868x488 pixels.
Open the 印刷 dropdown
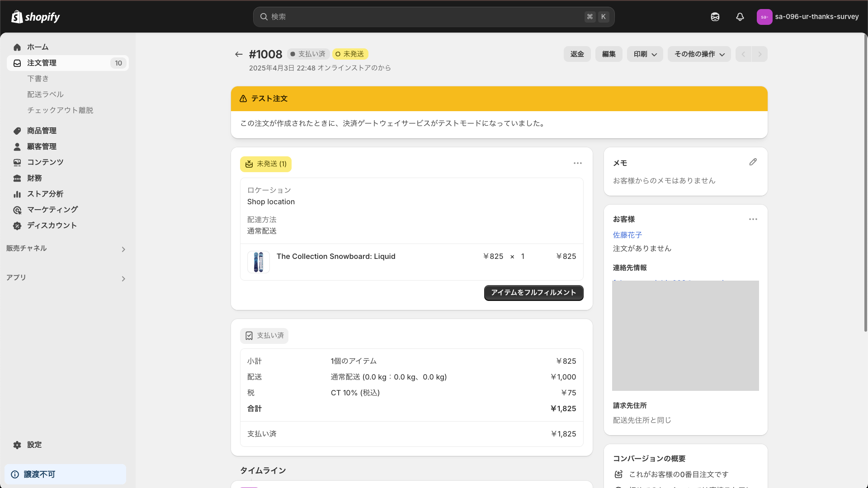point(644,54)
